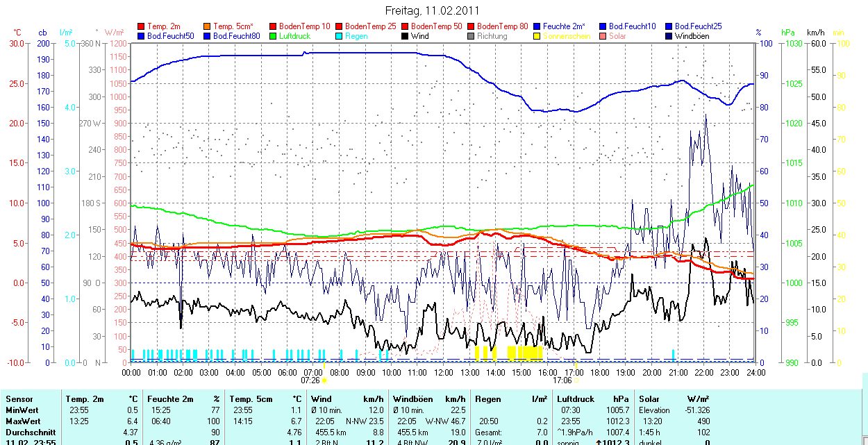This screenshot has width=868, height=445.
Task: Click the yellow sunrise marker at 07:26
Action: coord(324,381)
